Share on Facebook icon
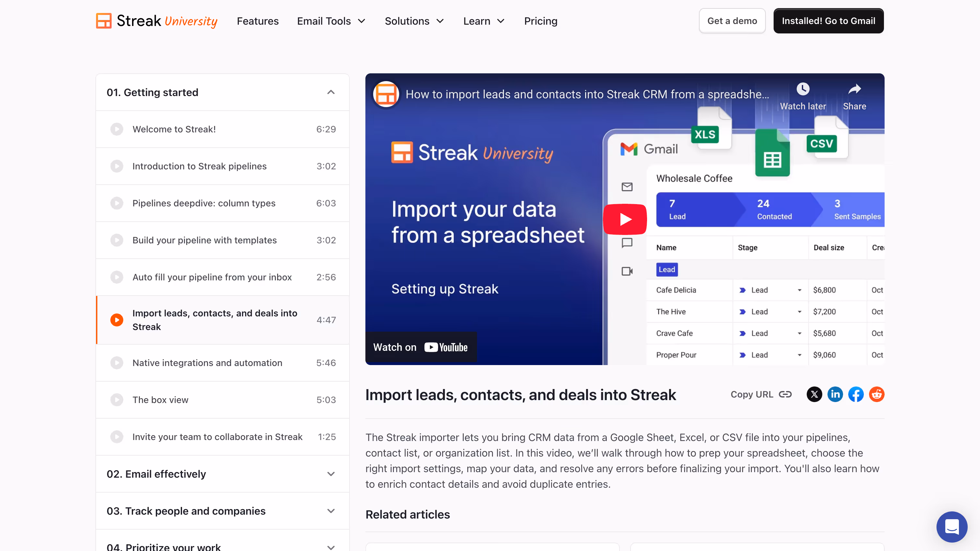This screenshot has width=980, height=551. (x=856, y=394)
